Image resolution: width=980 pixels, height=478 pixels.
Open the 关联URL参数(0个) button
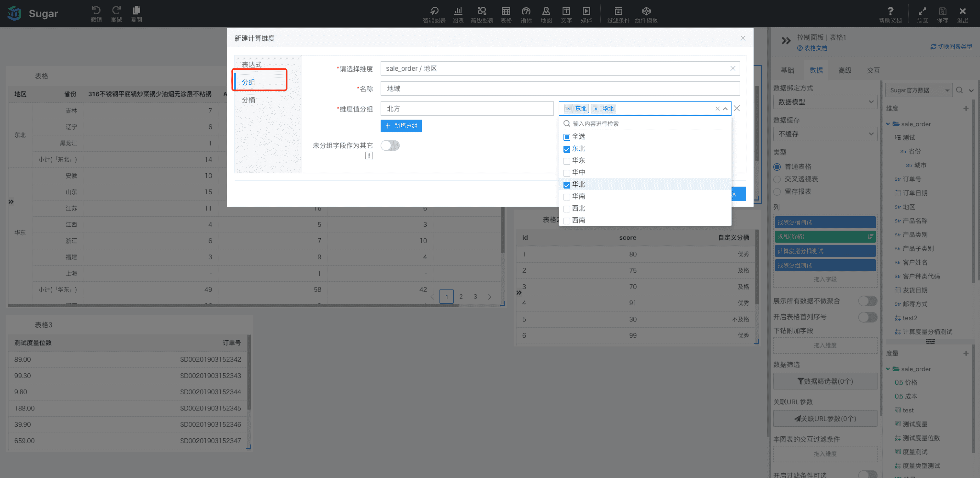[825, 419]
